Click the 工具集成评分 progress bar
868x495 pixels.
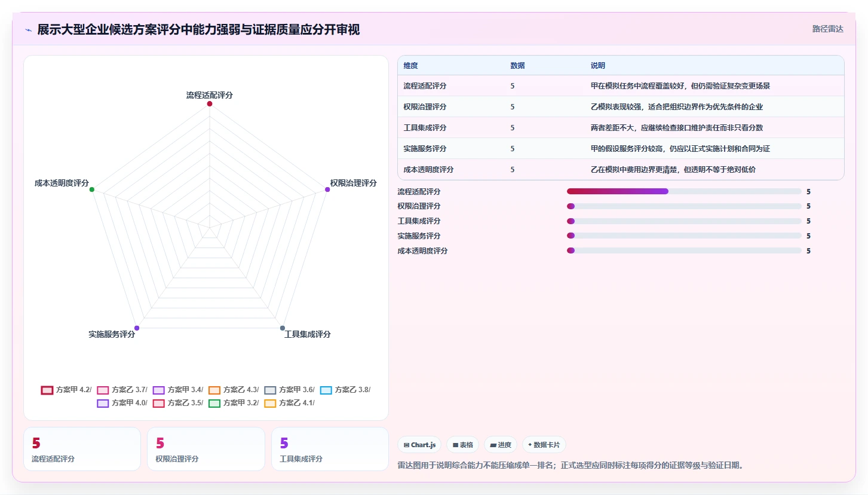coord(684,221)
